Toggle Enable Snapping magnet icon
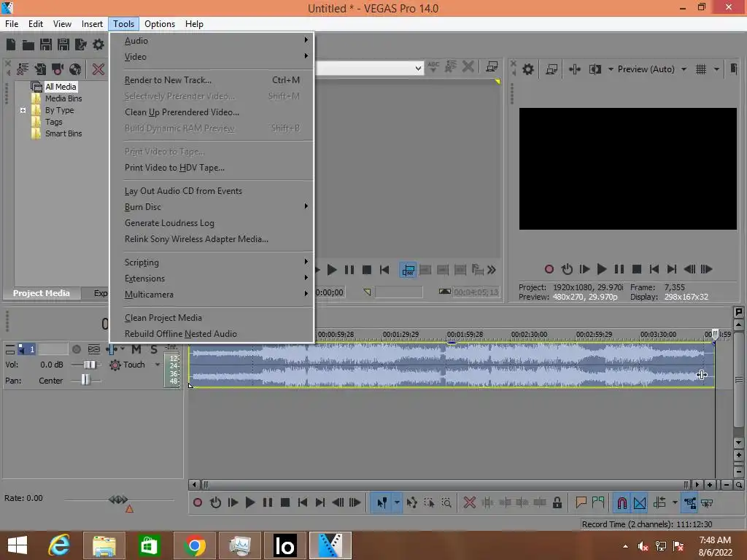Image resolution: width=747 pixels, height=560 pixels. coord(622,502)
